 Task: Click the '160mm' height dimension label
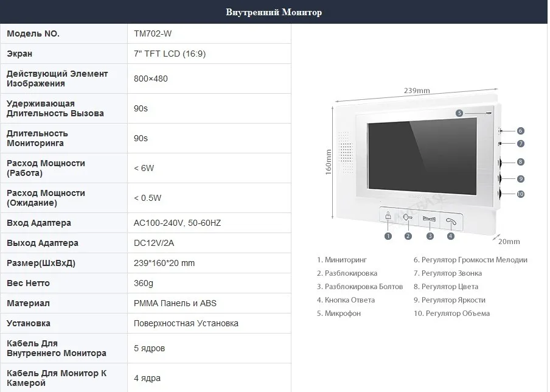click(x=329, y=162)
